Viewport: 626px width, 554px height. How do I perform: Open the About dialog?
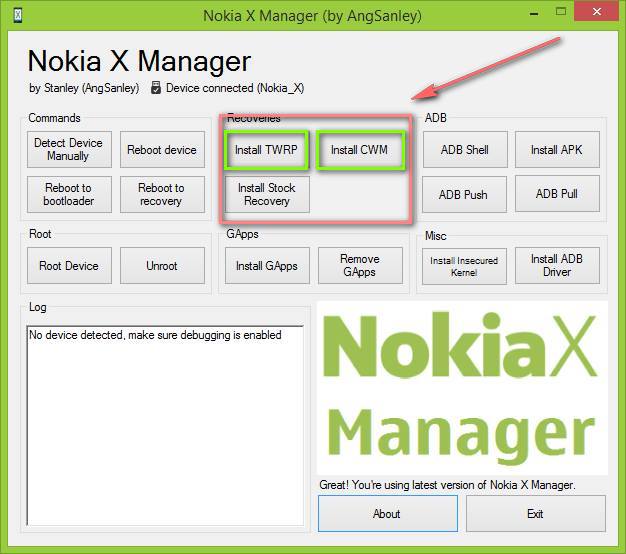coord(388,514)
